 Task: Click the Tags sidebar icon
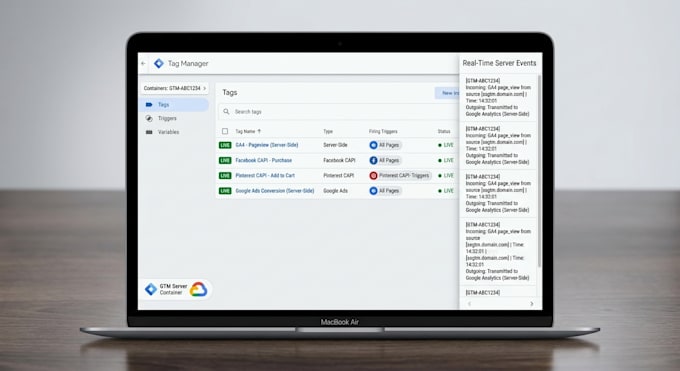point(149,105)
